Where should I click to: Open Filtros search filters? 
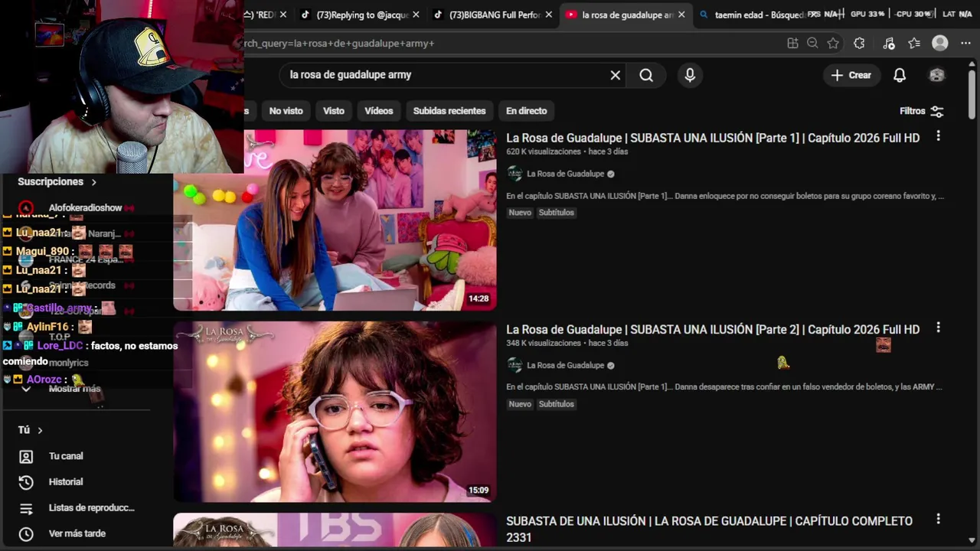click(x=921, y=111)
